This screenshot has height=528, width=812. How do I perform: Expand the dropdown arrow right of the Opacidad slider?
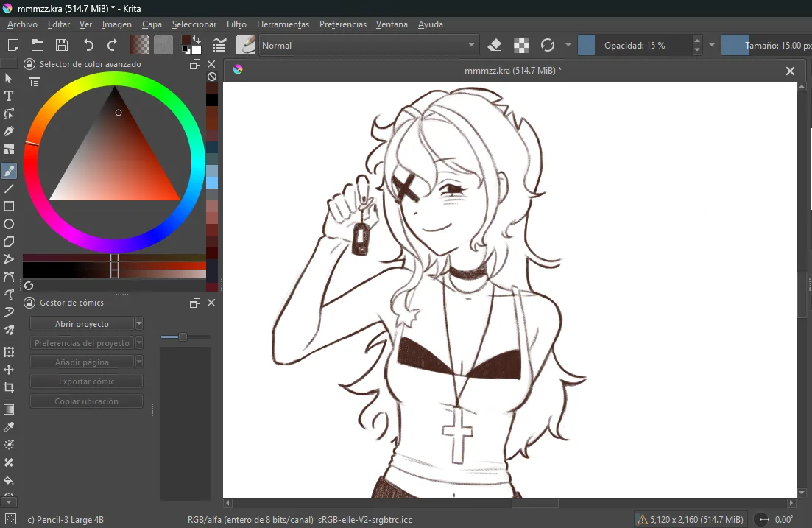(712, 45)
